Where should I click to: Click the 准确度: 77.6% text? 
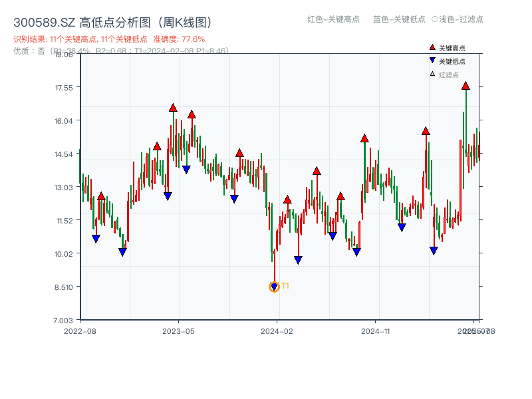tap(179, 39)
